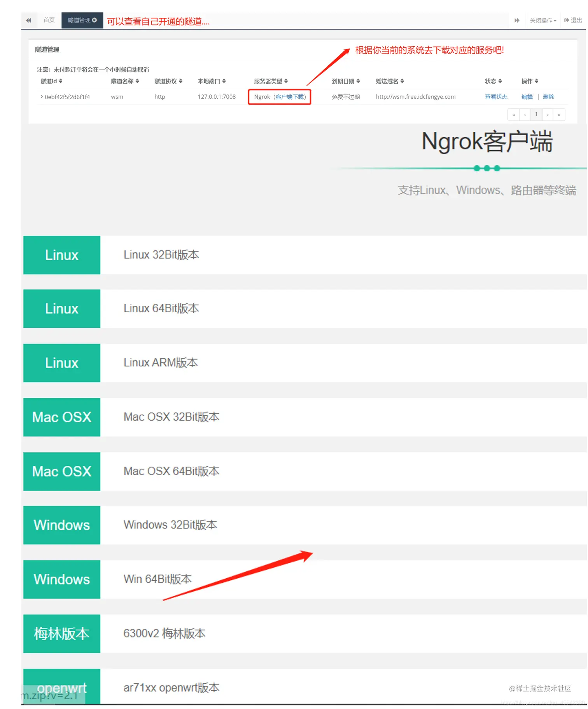This screenshot has height=709, width=588.
Task: Click the 退出 logout link
Action: [x=573, y=20]
